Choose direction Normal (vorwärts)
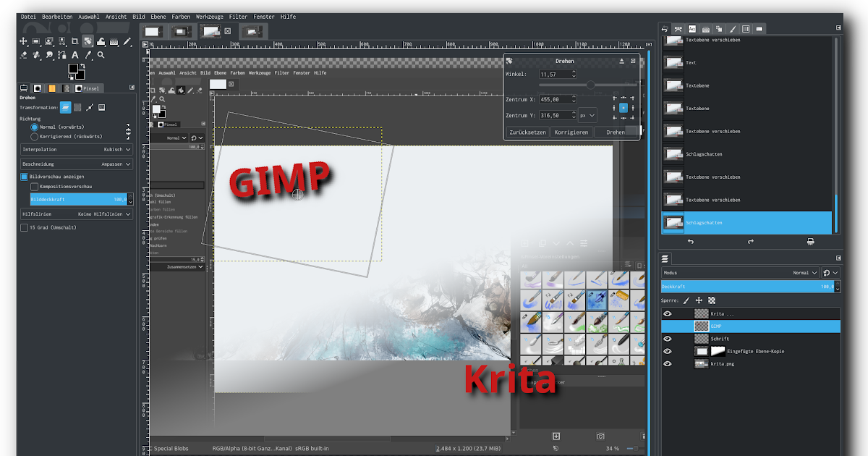 (x=56, y=127)
